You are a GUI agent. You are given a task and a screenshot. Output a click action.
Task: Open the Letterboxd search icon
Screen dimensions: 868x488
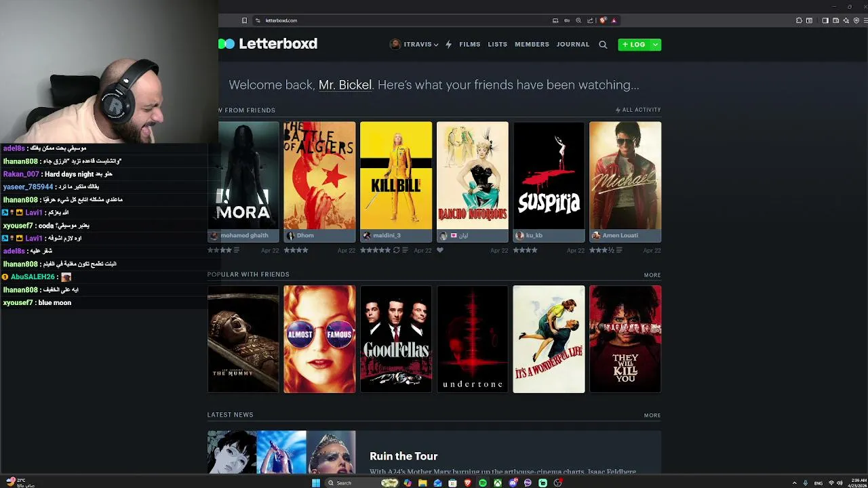(603, 45)
